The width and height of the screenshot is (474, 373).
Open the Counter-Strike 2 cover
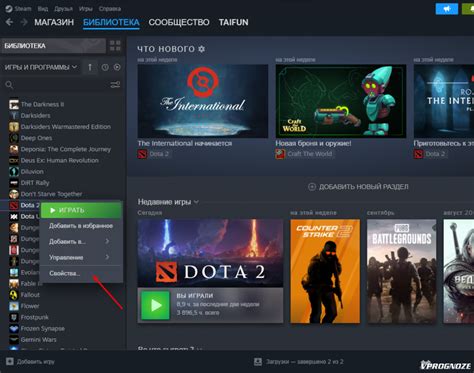[325, 271]
